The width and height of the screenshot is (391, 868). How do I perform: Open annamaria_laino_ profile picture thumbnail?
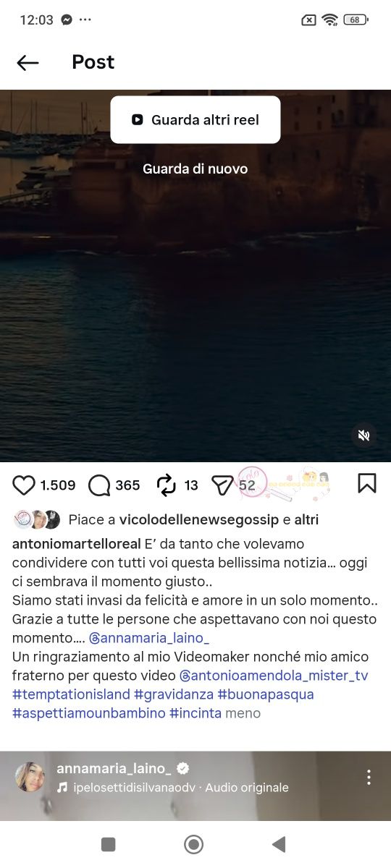pos(30,777)
